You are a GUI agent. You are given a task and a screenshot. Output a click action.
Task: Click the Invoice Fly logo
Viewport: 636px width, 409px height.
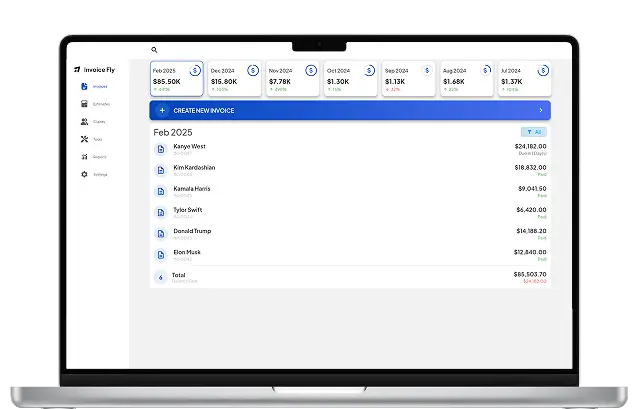94,69
